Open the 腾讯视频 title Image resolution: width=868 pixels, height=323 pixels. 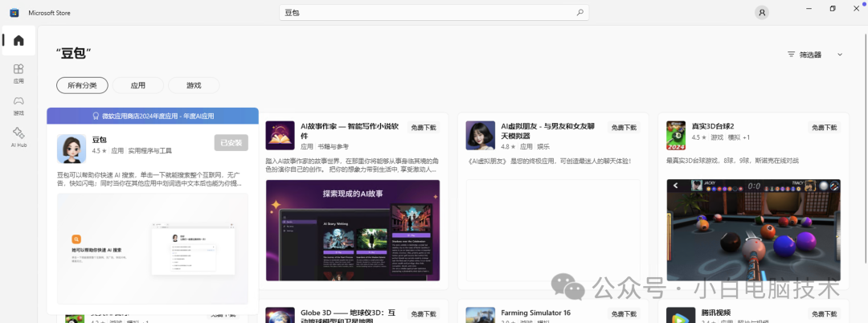tap(718, 313)
